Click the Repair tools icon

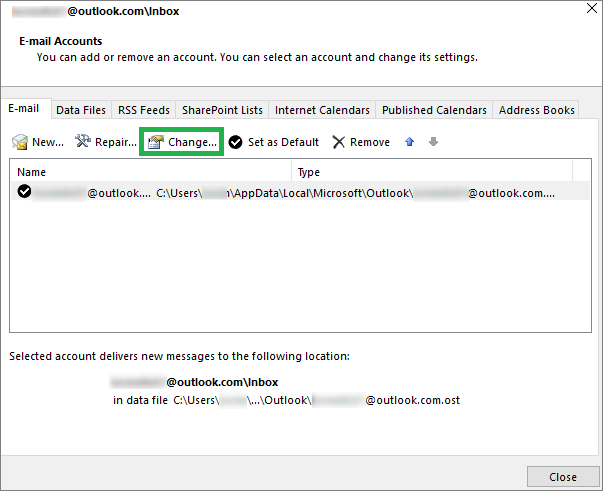pyautogui.click(x=83, y=141)
